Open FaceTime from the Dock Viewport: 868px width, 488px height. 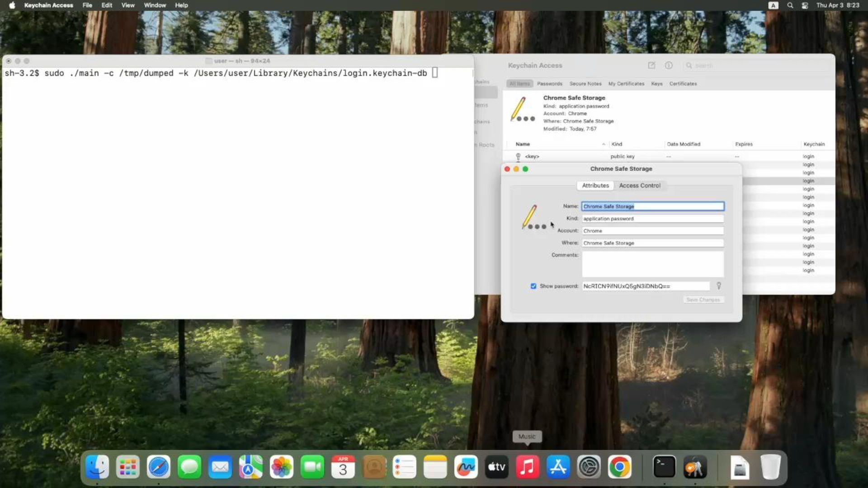point(312,467)
